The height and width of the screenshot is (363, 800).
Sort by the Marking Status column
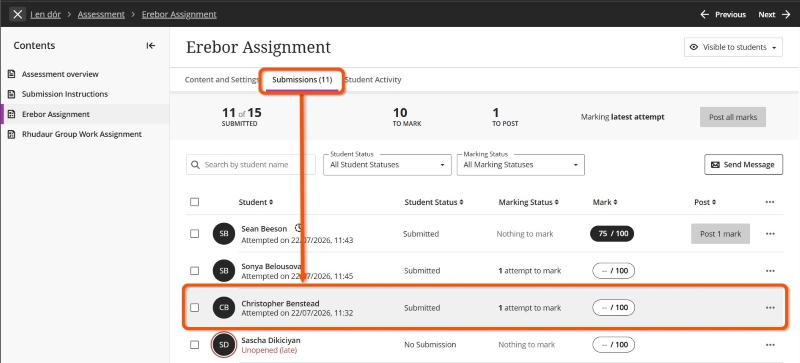coord(528,202)
